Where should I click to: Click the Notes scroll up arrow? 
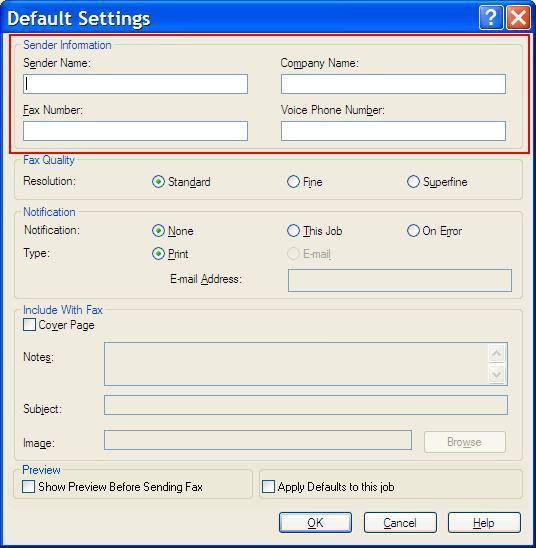497,354
